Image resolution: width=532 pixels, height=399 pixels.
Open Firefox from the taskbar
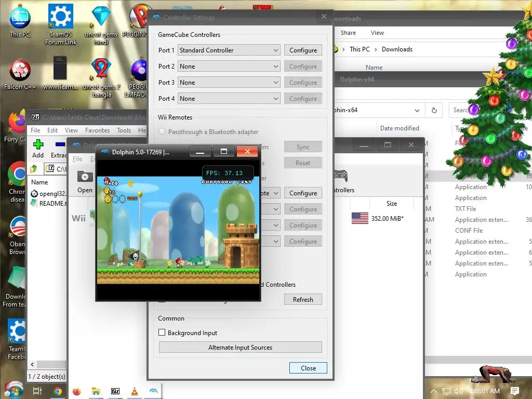[x=77, y=391]
